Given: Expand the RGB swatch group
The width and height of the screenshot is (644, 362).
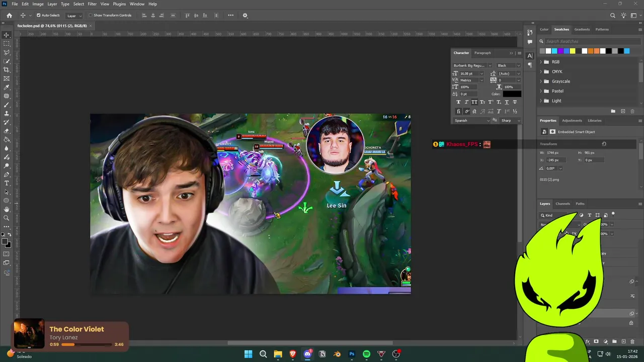Looking at the screenshot, I should click(541, 62).
